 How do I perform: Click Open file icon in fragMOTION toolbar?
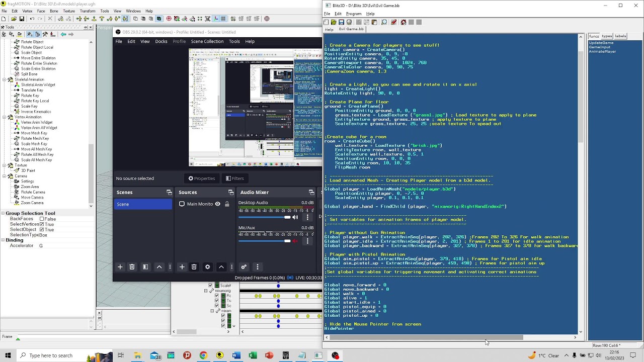14,19
